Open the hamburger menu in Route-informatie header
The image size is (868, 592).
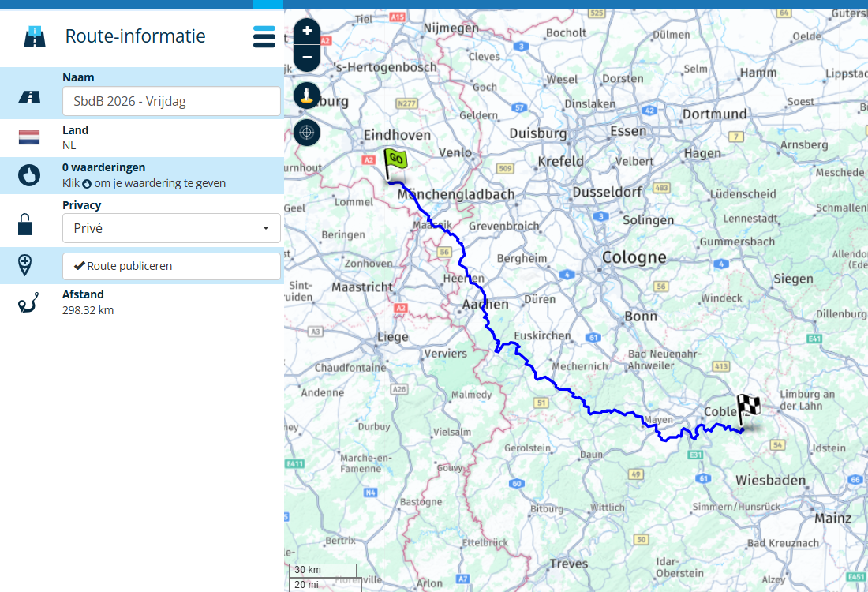tap(264, 36)
